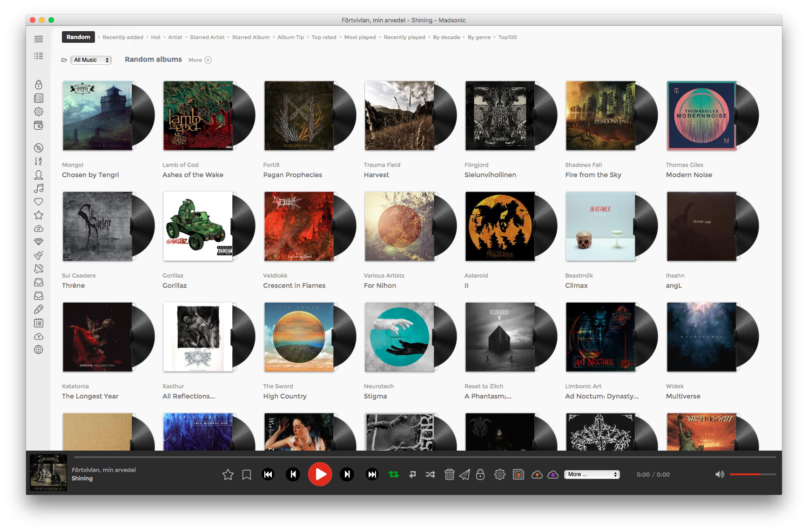
Task: Open the More... dropdown in player bar
Action: 592,474
